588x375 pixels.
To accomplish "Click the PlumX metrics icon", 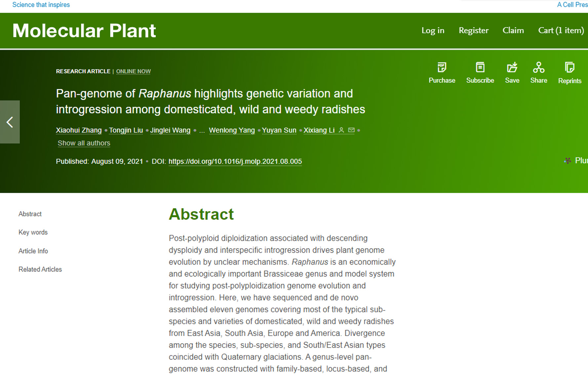I will (568, 161).
